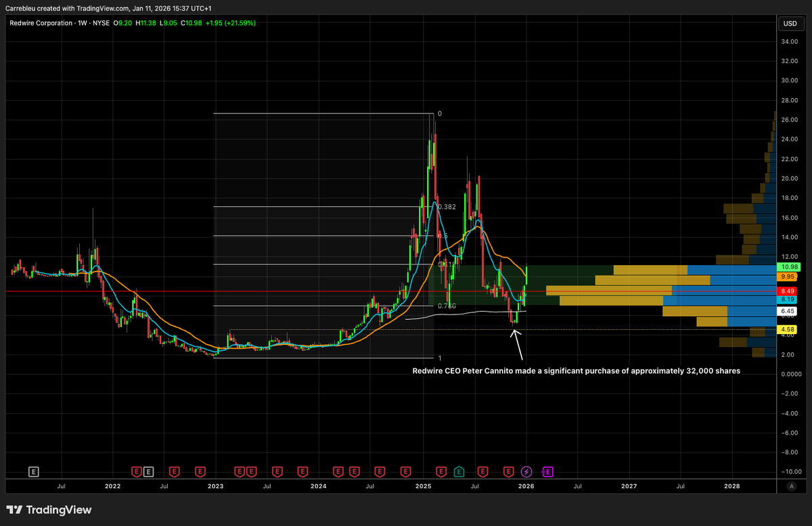
Task: Click the red earnings marker left of the 2022 gray one
Action: pyautogui.click(x=136, y=471)
